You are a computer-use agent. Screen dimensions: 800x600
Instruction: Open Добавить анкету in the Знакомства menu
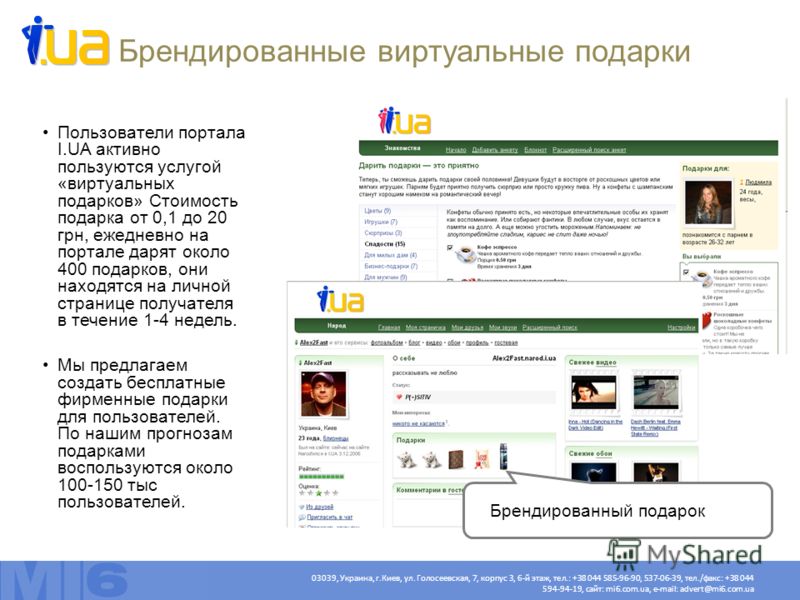click(x=494, y=150)
